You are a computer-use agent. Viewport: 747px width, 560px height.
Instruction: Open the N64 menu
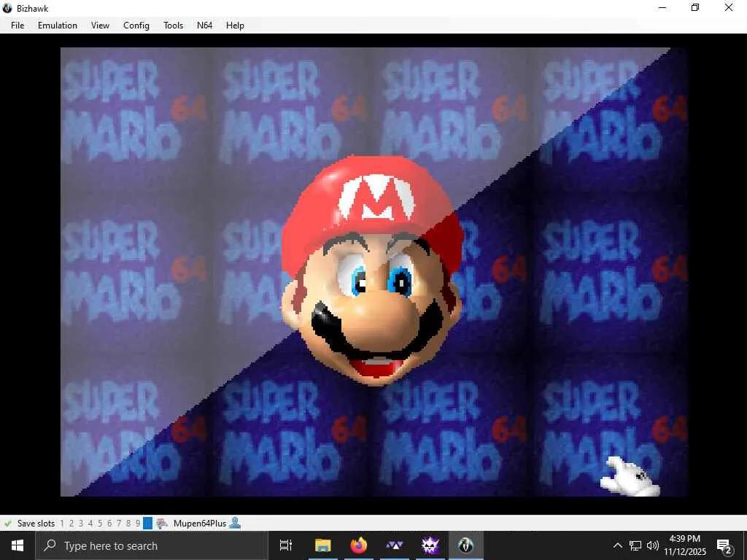tap(204, 26)
